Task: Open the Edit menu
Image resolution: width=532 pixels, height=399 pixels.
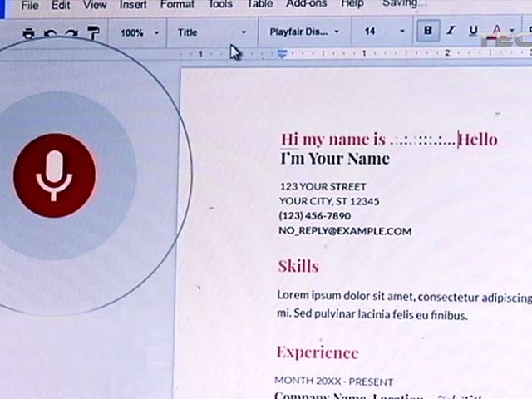Action: coord(61,5)
